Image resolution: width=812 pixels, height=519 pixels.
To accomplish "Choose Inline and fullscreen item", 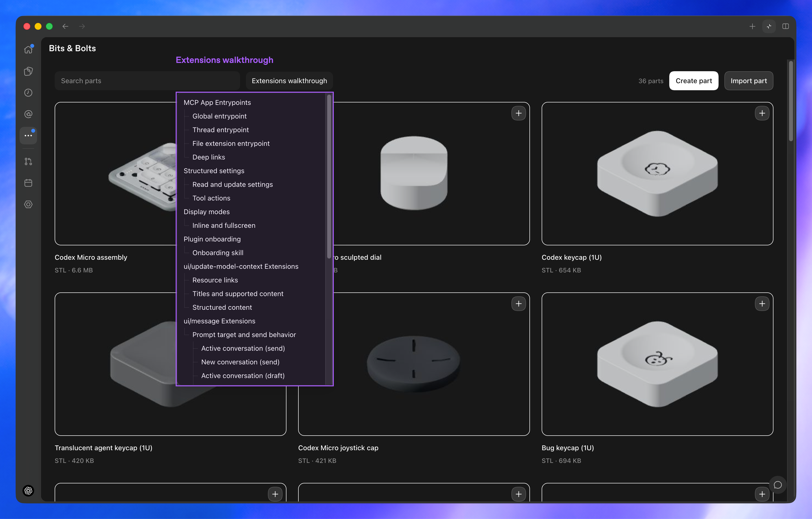I will [x=224, y=225].
